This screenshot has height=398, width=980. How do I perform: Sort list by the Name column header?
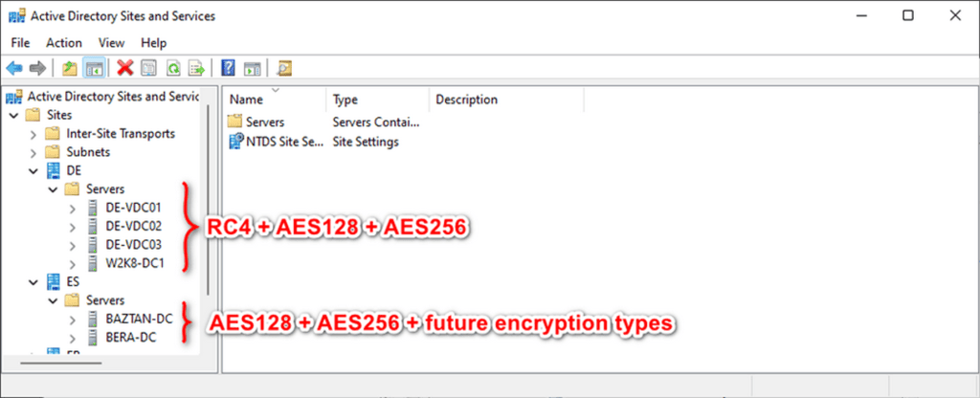pos(247,99)
